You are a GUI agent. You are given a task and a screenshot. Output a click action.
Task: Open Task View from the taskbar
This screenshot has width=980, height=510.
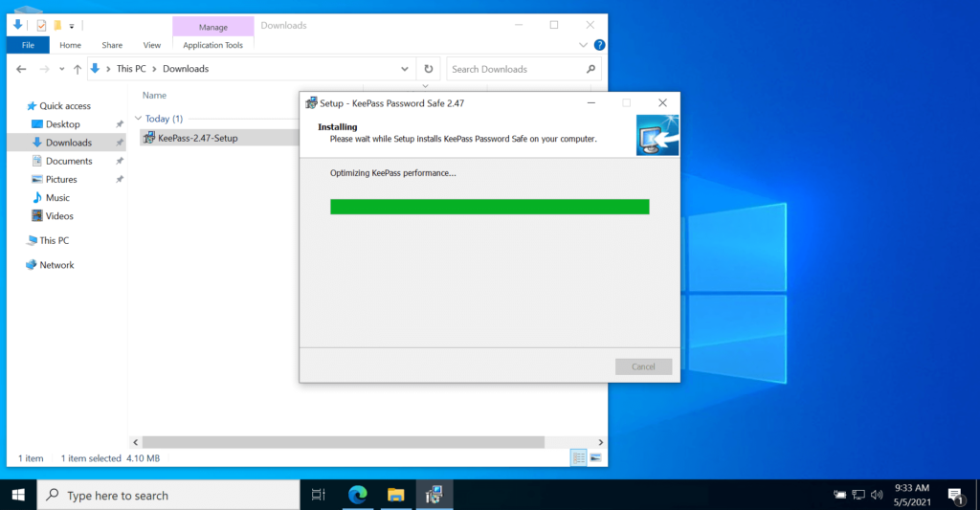[x=318, y=495]
